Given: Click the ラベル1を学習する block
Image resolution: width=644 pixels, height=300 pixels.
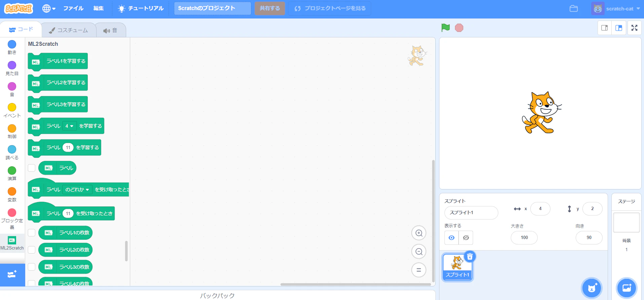Looking at the screenshot, I should [x=58, y=62].
